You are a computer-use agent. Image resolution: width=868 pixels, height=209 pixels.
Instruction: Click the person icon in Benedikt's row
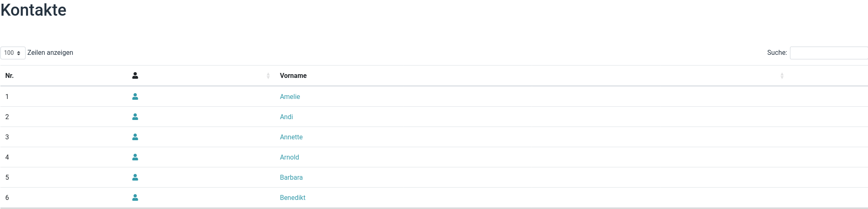point(135,197)
